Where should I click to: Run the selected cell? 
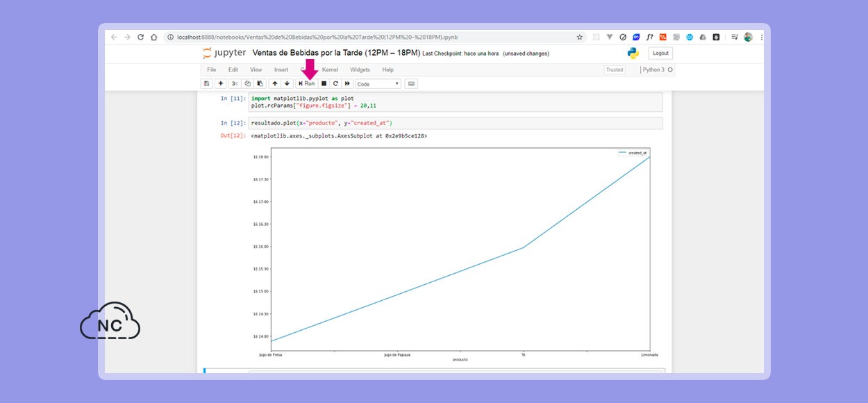306,83
